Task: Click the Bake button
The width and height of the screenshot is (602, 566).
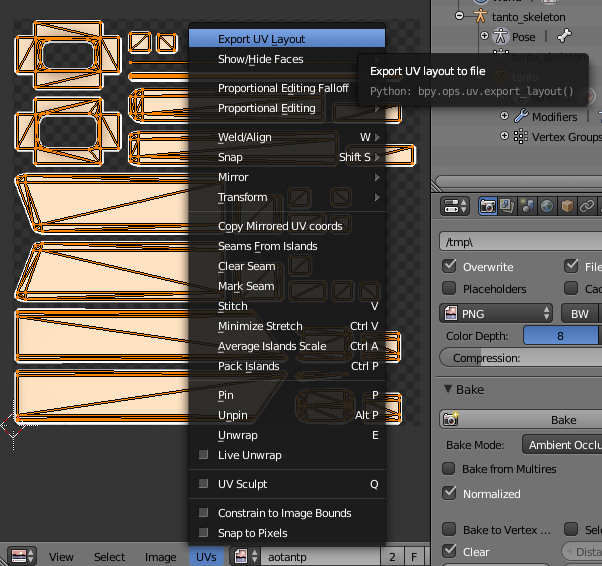Action: 521,419
